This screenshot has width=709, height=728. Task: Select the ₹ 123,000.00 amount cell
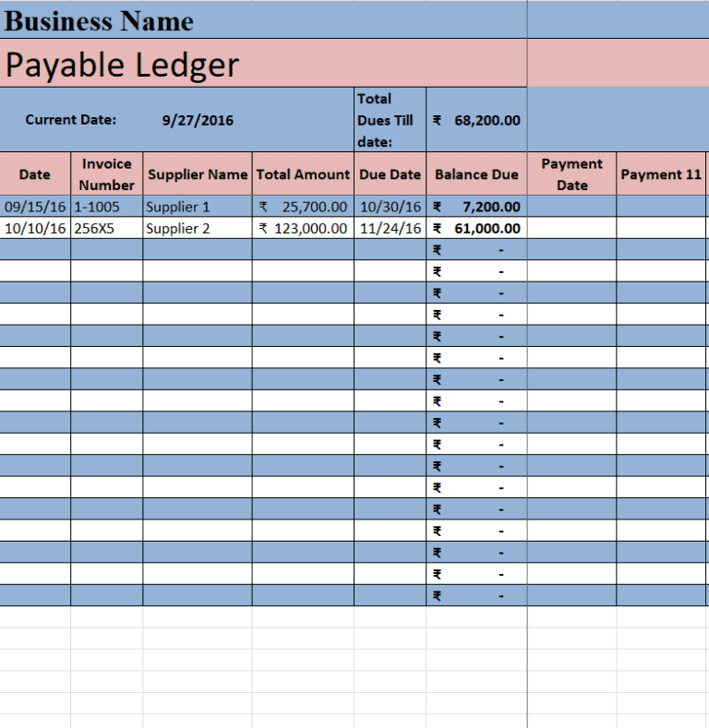tap(303, 228)
